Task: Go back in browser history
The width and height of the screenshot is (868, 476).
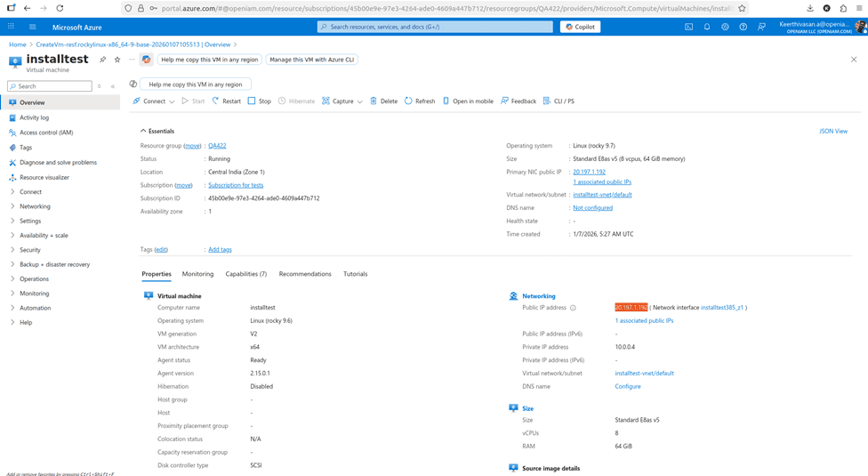Action: pyautogui.click(x=27, y=8)
